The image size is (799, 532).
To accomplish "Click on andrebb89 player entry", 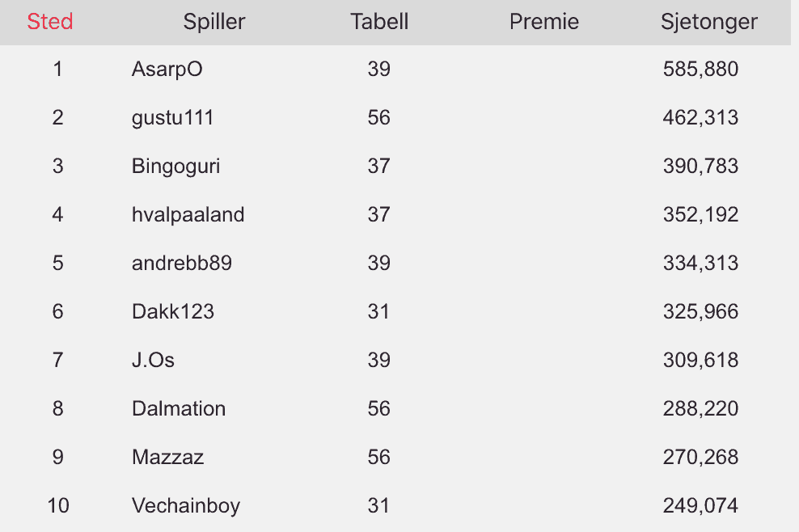I will click(182, 263).
